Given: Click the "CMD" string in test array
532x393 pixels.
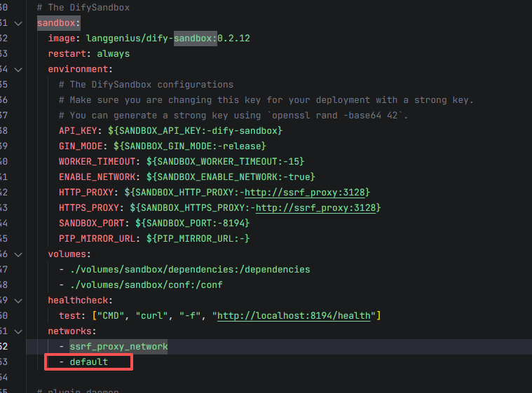Looking at the screenshot, I should click(x=111, y=316).
